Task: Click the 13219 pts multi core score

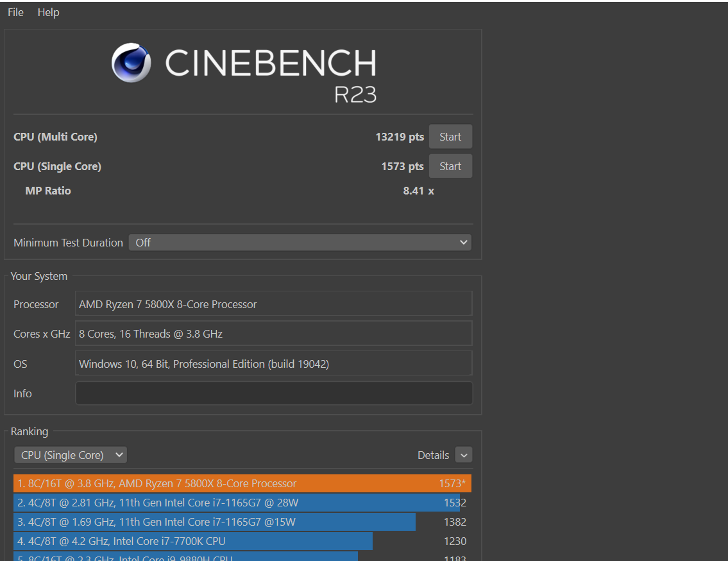Action: 400,137
